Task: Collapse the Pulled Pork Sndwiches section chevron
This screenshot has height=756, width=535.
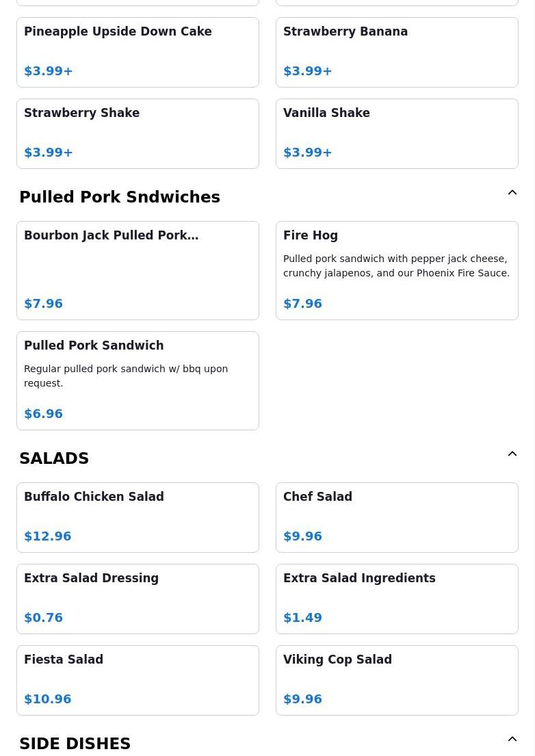Action: click(512, 192)
